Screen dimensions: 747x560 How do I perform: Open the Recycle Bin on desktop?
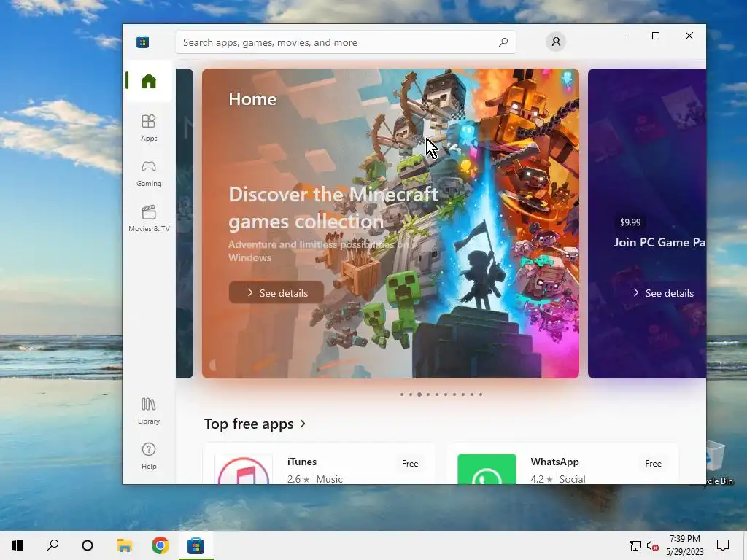(719, 462)
